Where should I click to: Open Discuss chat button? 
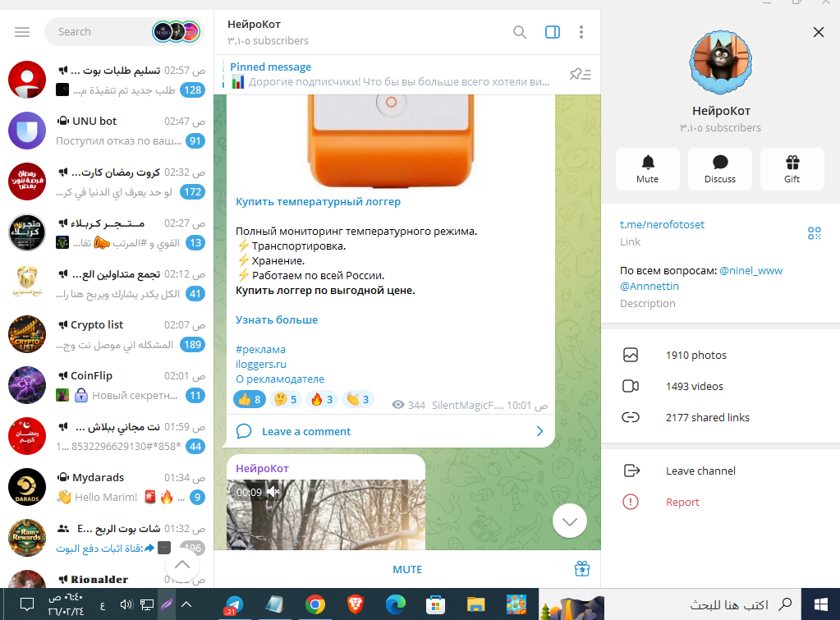720,169
